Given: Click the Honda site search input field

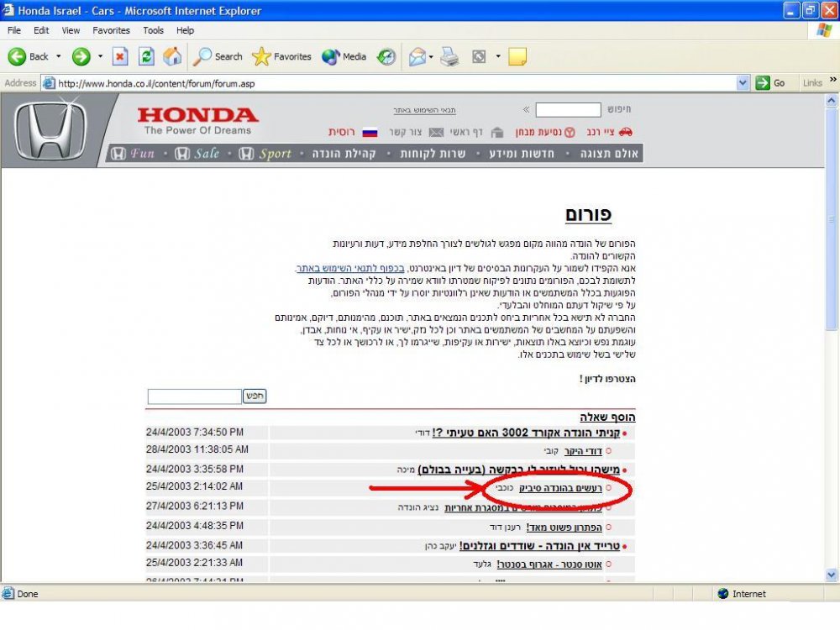Looking at the screenshot, I should pos(568,109).
